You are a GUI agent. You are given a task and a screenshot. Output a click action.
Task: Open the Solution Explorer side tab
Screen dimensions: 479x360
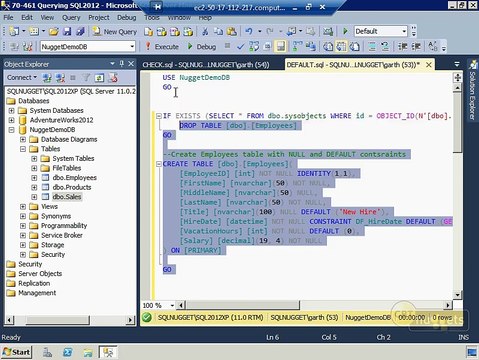pos(473,91)
